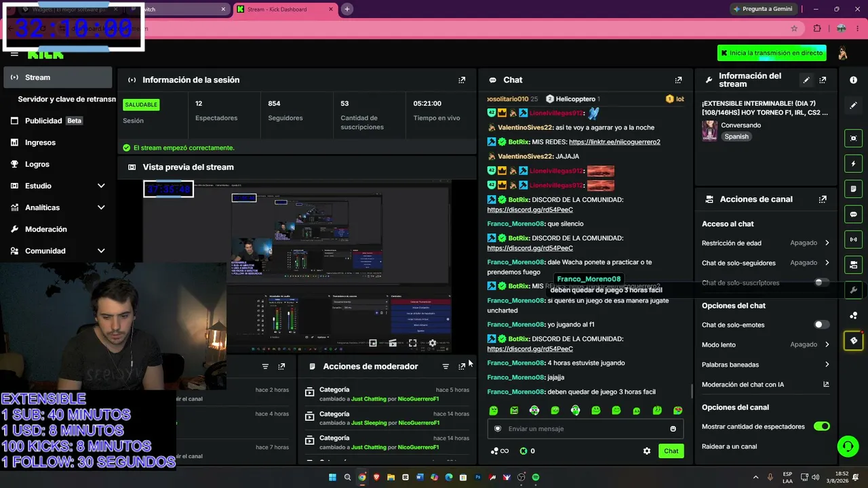Pop out the Acciones de canal panel
Viewport: 868px width, 488px height.
(x=823, y=199)
